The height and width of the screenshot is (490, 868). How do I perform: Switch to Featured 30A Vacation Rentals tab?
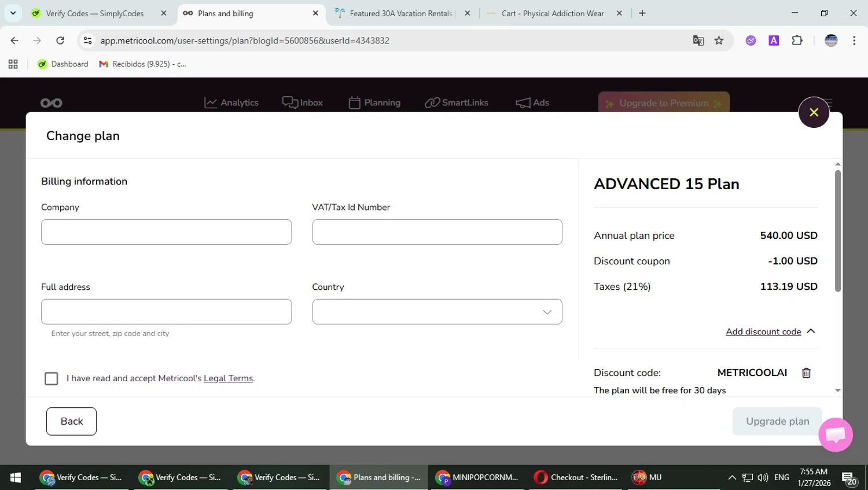(x=401, y=13)
